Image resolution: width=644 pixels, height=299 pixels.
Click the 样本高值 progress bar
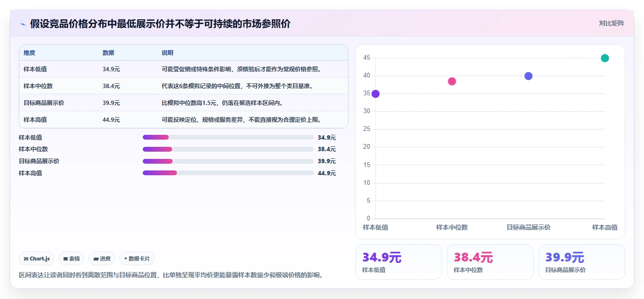tap(228, 173)
